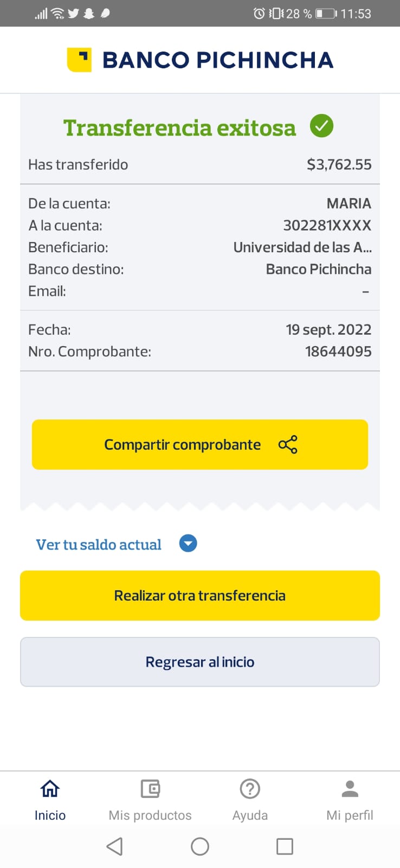Click Realizar otra transferencia button
The image size is (400, 868).
200,595
